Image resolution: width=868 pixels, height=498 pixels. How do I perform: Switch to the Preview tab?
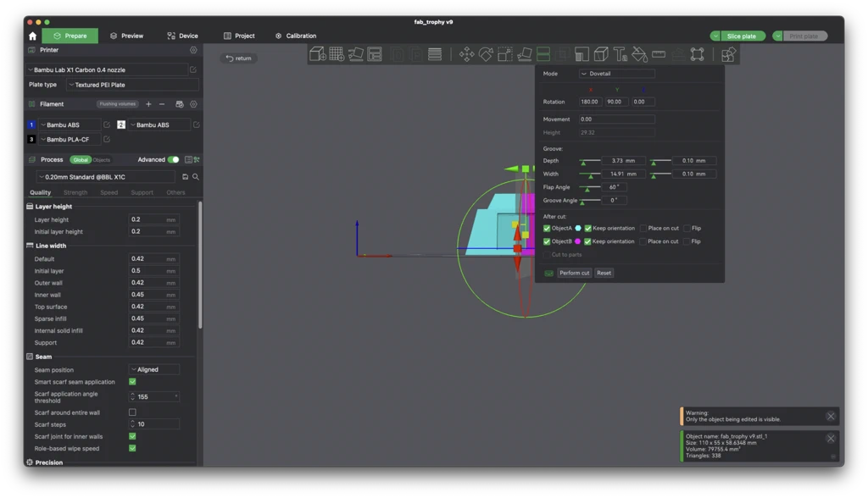127,36
